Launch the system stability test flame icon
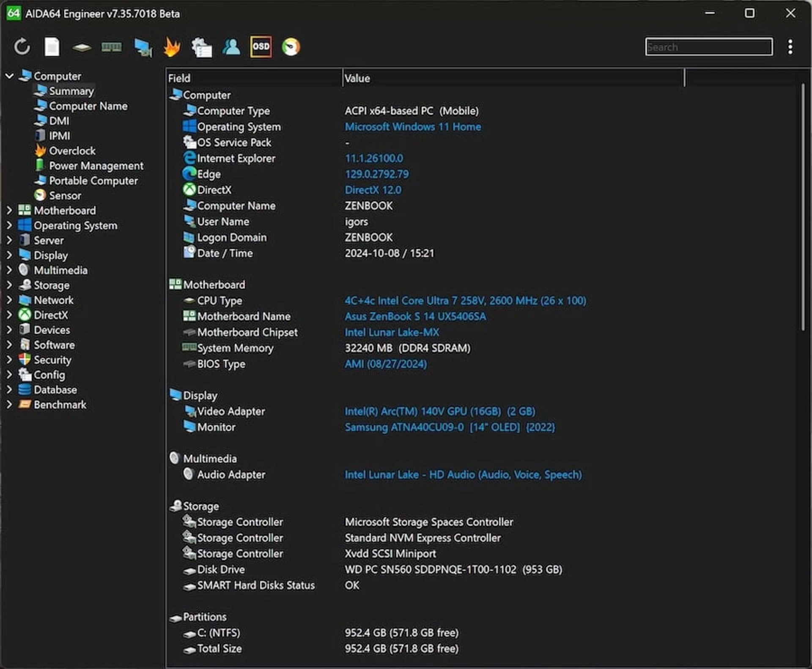The image size is (812, 669). tap(172, 47)
